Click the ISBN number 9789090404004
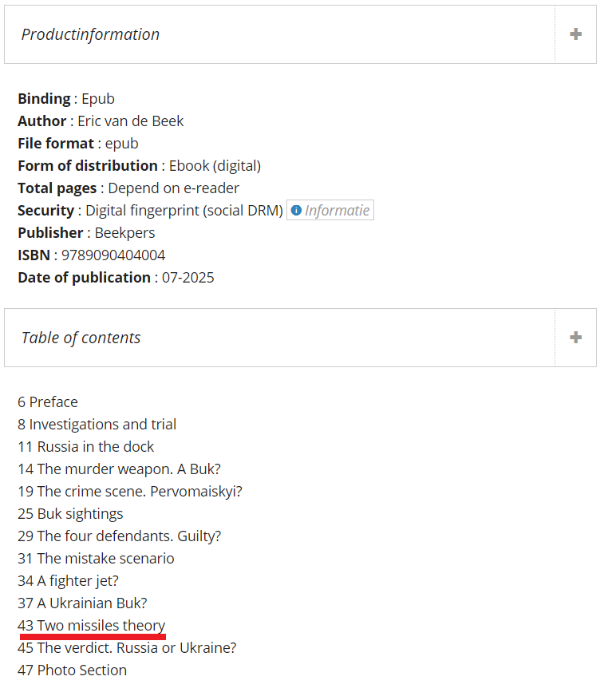 point(113,255)
